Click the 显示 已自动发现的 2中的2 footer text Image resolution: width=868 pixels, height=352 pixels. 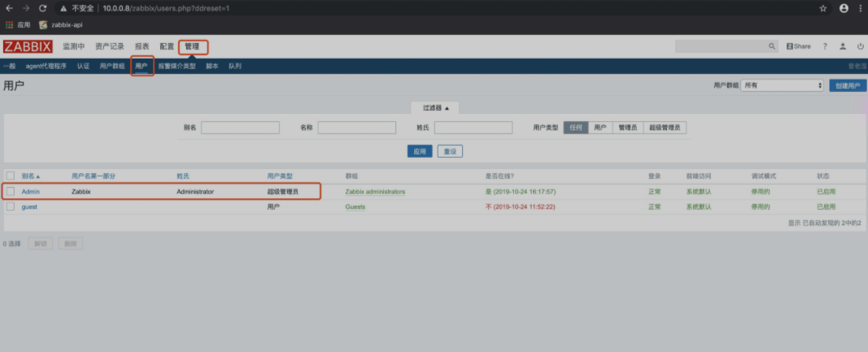pyautogui.click(x=824, y=223)
